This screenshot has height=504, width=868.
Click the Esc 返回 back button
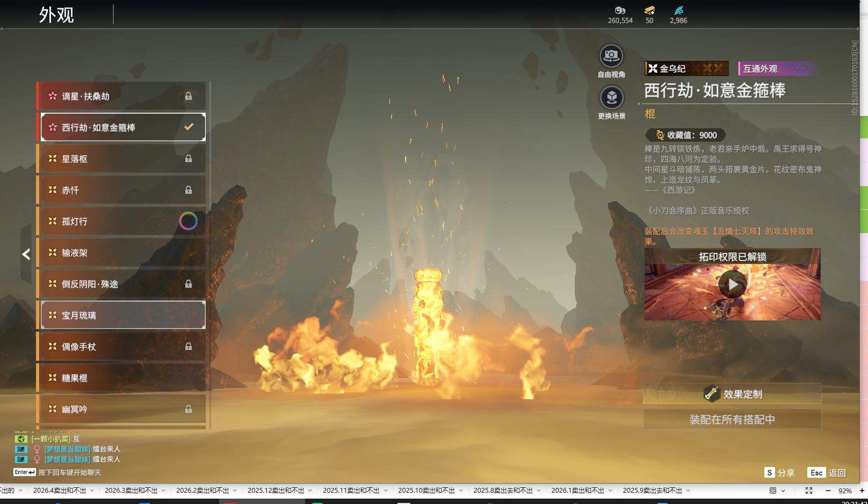coord(827,473)
